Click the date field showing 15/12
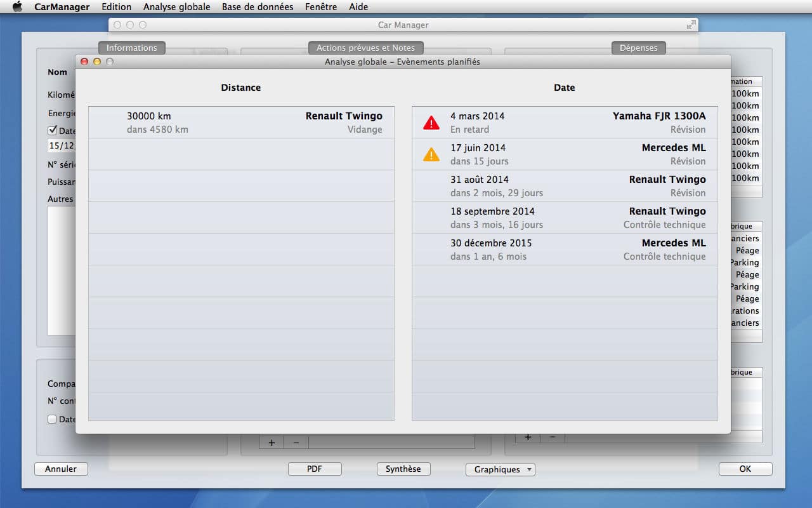The width and height of the screenshot is (812, 508). (x=62, y=145)
